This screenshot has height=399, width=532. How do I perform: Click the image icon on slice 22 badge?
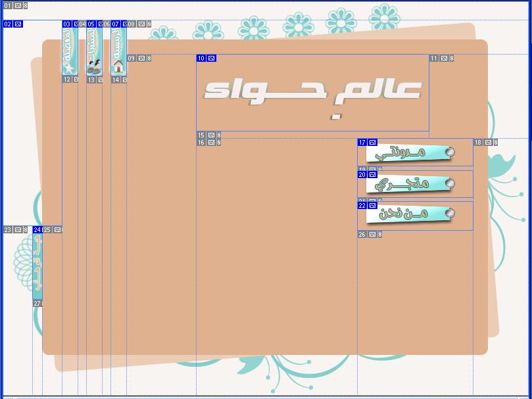tap(372, 206)
